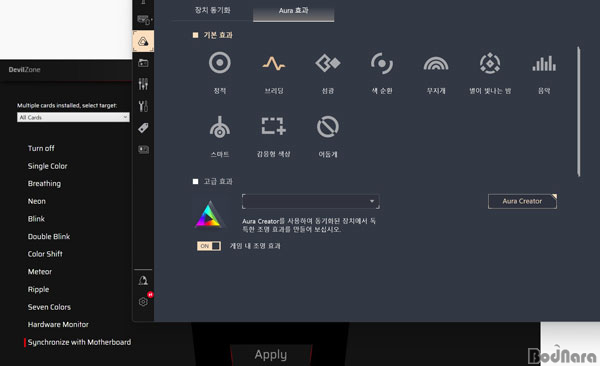Open the News sidebar icon
The image size is (600, 366).
pos(143,149)
